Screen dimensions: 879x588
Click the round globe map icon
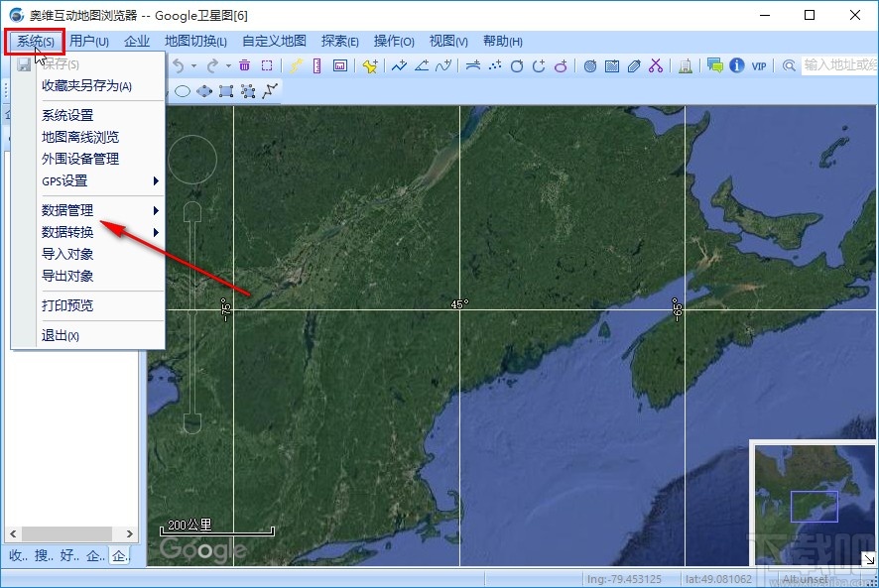589,66
